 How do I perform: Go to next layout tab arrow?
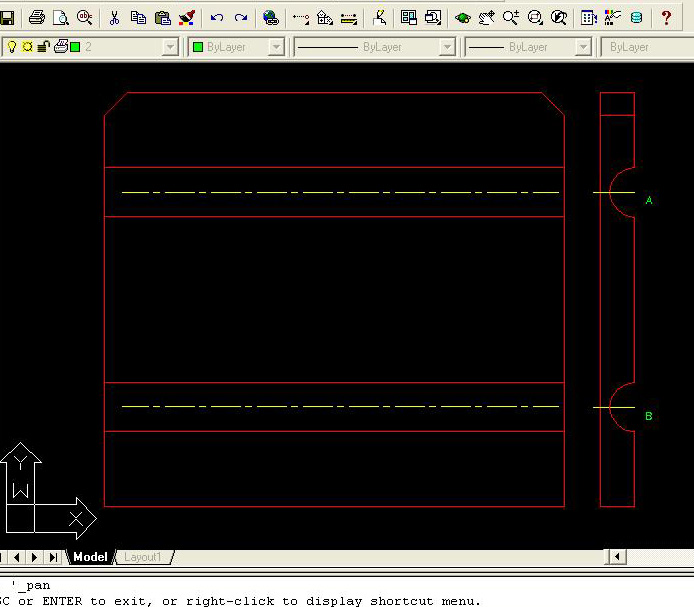click(x=35, y=557)
